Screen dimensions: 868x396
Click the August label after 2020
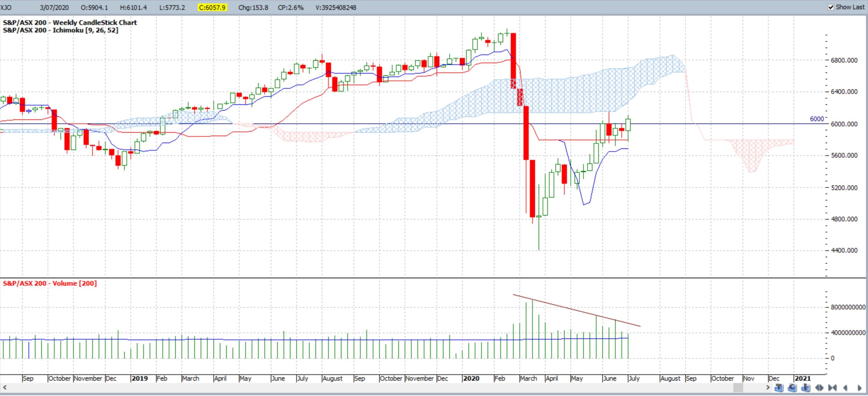pos(671,378)
